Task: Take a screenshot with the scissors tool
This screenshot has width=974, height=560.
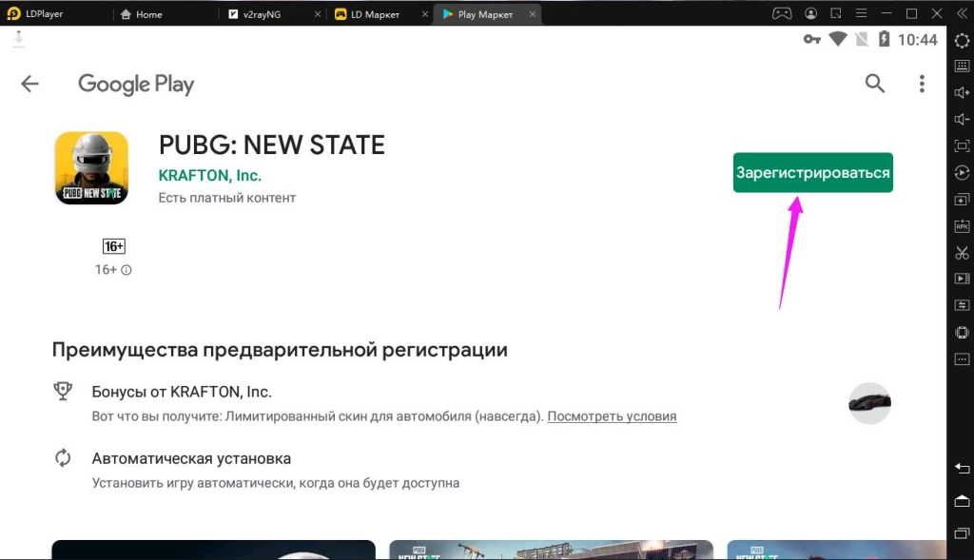Action: click(x=962, y=252)
